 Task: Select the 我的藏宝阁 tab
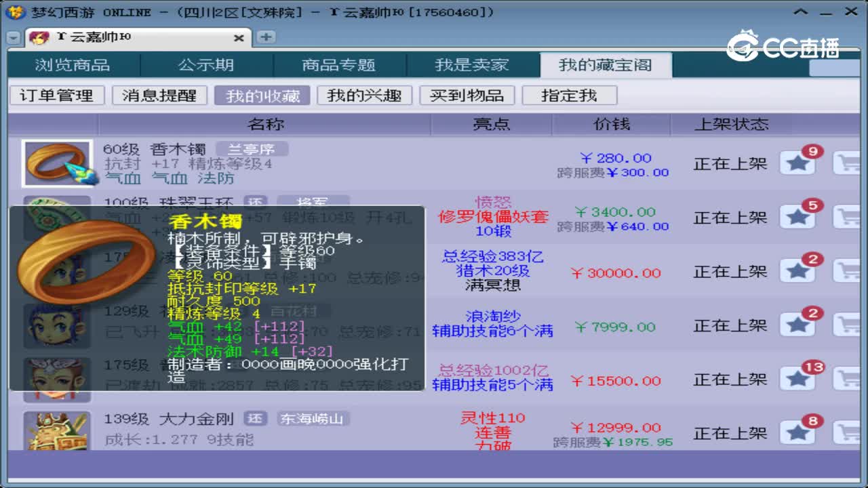(606, 65)
